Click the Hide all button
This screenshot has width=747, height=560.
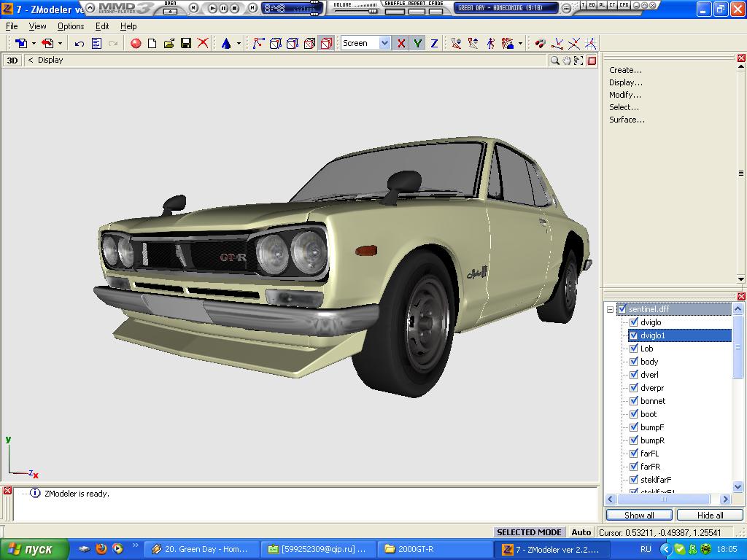(x=710, y=516)
